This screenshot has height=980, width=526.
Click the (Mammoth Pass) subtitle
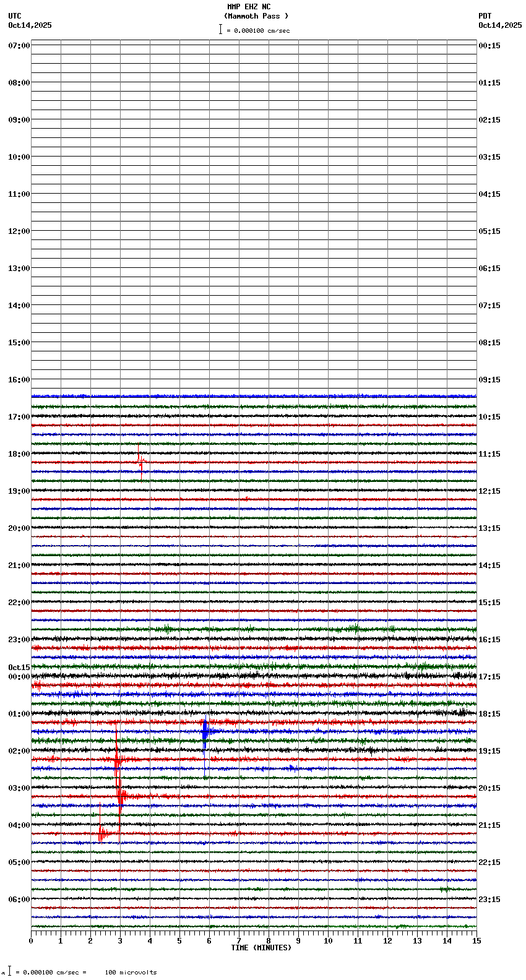coord(256,16)
